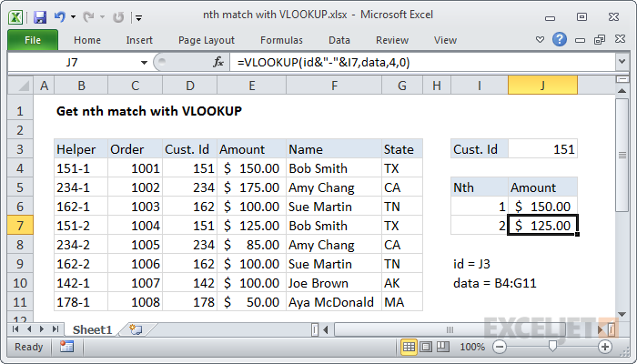637x364 pixels.
Task: Click the Save icon in the quick access toolbar
Action: (x=40, y=16)
